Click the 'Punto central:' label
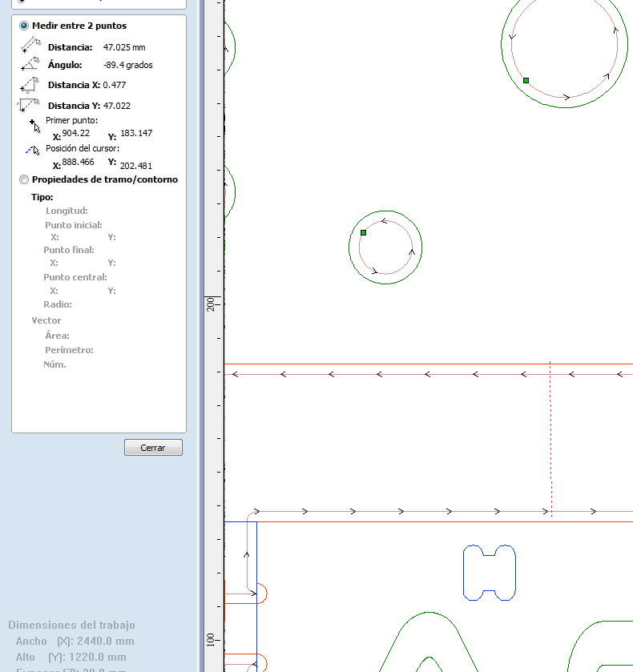This screenshot has width=633, height=672. (75, 277)
